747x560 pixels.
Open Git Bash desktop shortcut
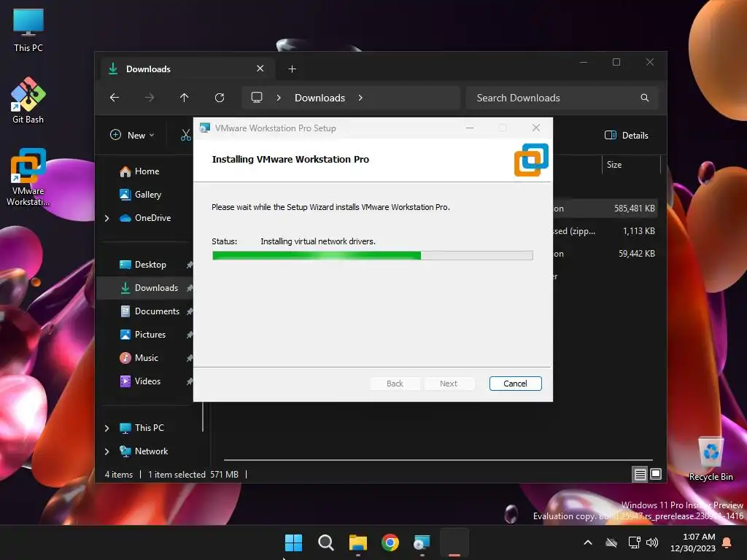pos(28,100)
